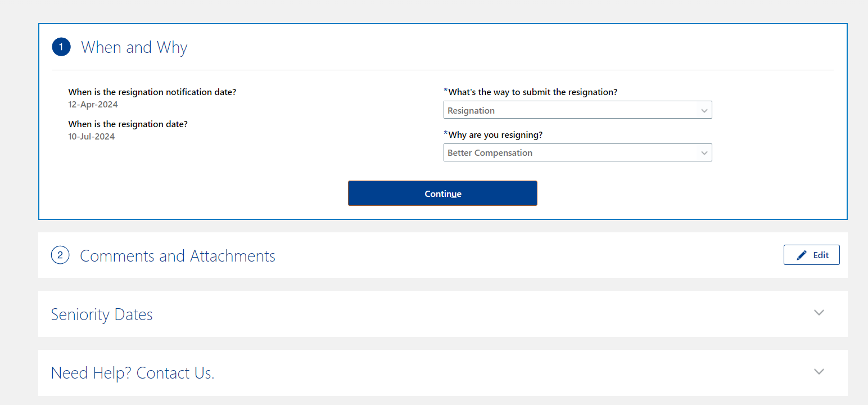Select the Comments and Attachments section header

click(178, 255)
